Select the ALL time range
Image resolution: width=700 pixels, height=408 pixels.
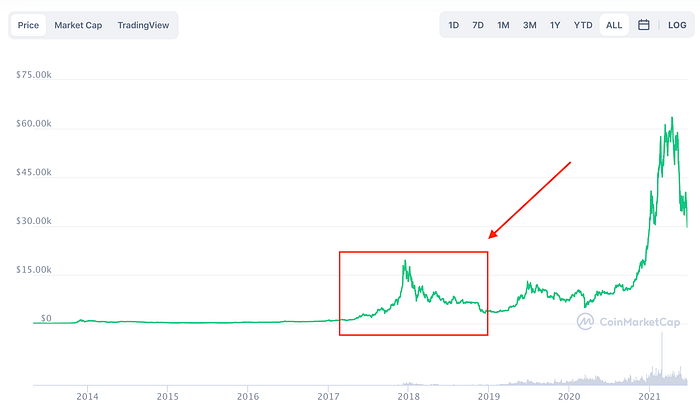(x=614, y=25)
